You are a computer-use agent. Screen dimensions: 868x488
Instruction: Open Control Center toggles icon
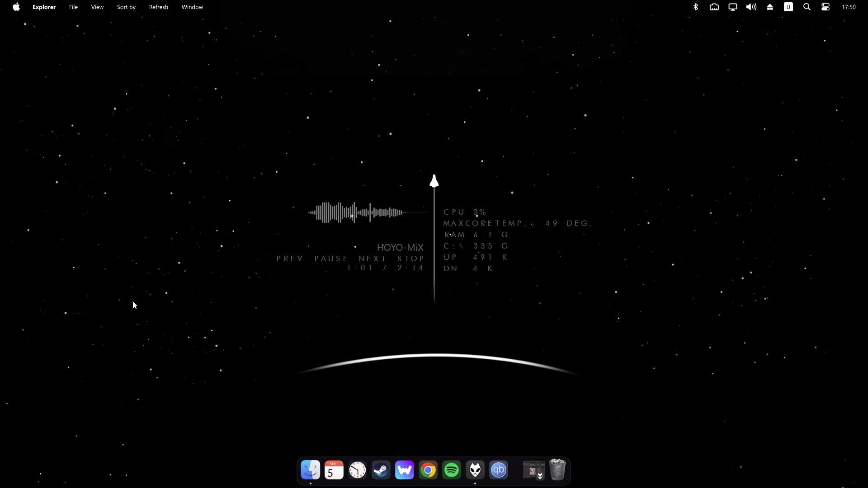coord(826,7)
